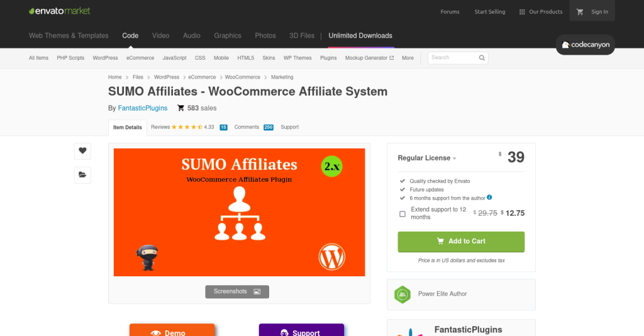The height and width of the screenshot is (336, 644).
Task: Click the SUMO Affiliates preview image
Action: (239, 213)
